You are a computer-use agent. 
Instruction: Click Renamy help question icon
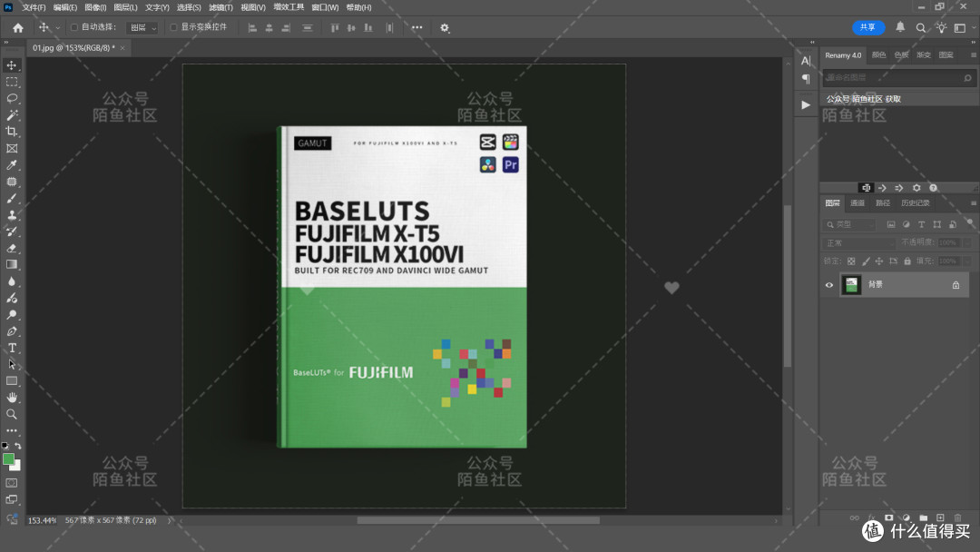point(933,188)
